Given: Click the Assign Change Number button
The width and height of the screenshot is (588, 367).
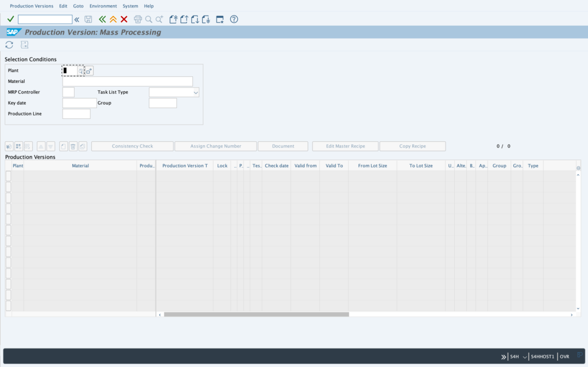Looking at the screenshot, I should [216, 146].
